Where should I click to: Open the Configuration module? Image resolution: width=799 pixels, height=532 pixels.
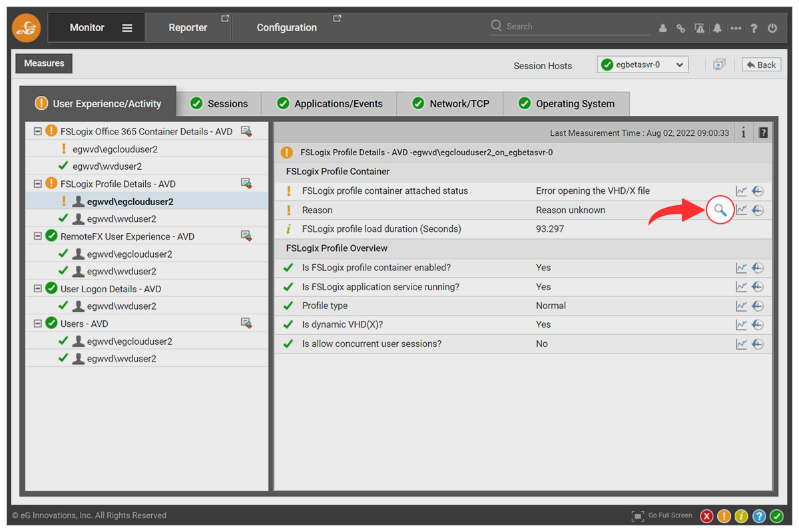click(x=287, y=28)
